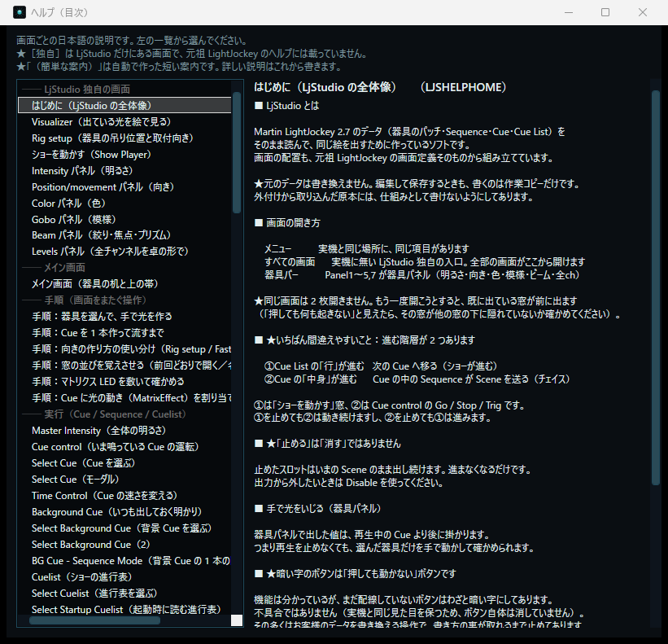
Task: Select BG Cue - Sequence Mode topic
Action: pos(124,560)
